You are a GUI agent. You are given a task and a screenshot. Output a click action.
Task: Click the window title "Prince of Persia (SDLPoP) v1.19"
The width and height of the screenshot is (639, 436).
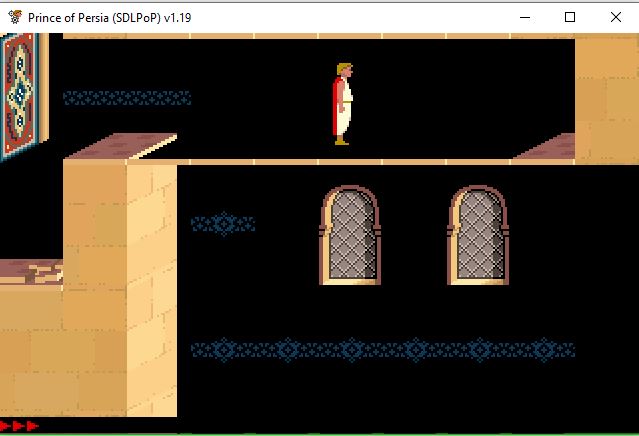(109, 18)
